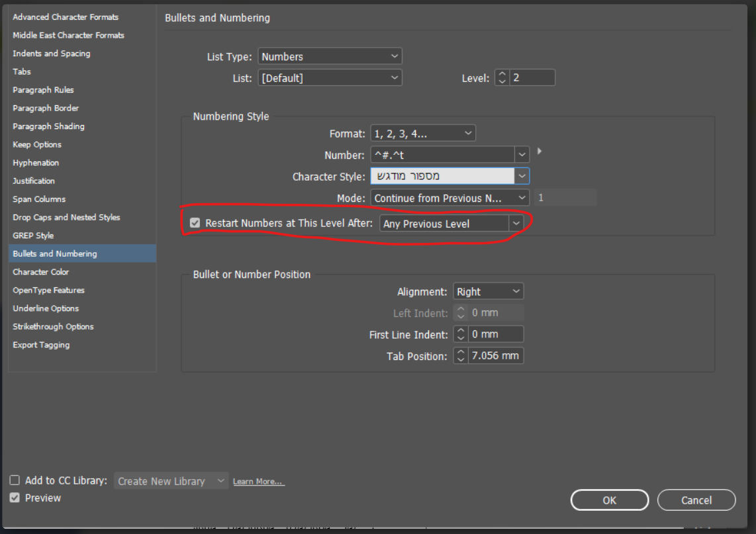Select Middle East Character Formats category
The image size is (756, 534).
pyautogui.click(x=68, y=35)
